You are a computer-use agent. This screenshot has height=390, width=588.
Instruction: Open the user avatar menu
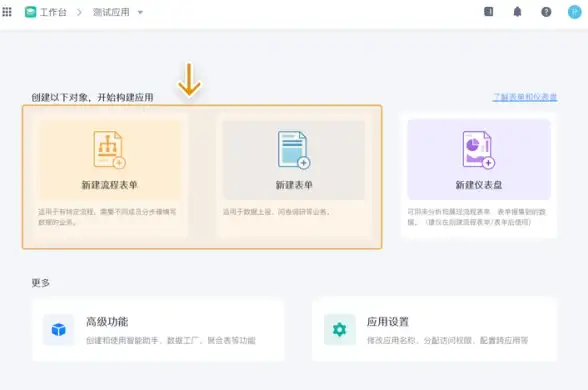574,12
